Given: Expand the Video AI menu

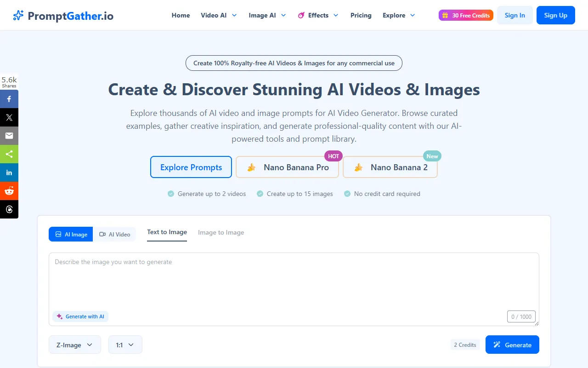Looking at the screenshot, I should click(219, 15).
